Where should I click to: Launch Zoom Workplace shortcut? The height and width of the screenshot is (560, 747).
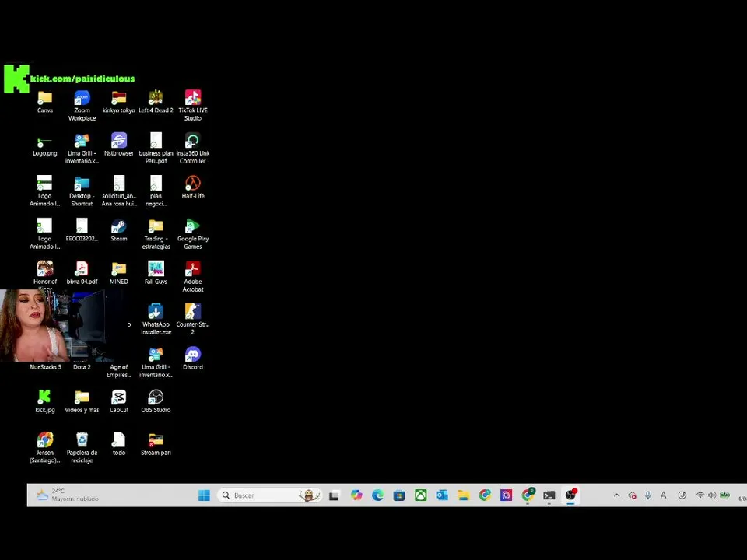pos(82,98)
